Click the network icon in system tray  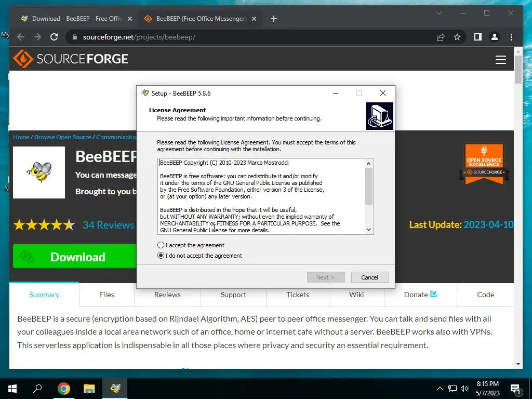coord(453,389)
